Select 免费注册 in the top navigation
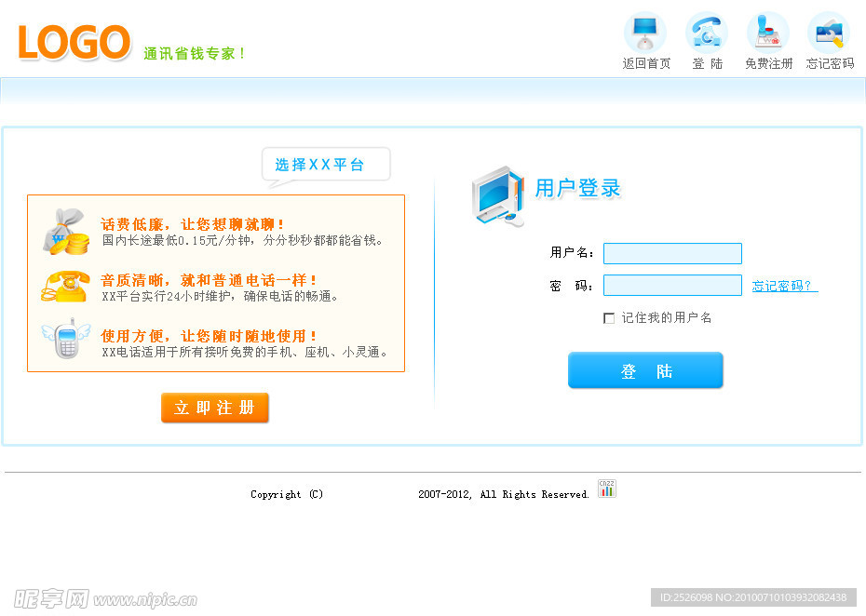The height and width of the screenshot is (616, 866). coord(769,64)
